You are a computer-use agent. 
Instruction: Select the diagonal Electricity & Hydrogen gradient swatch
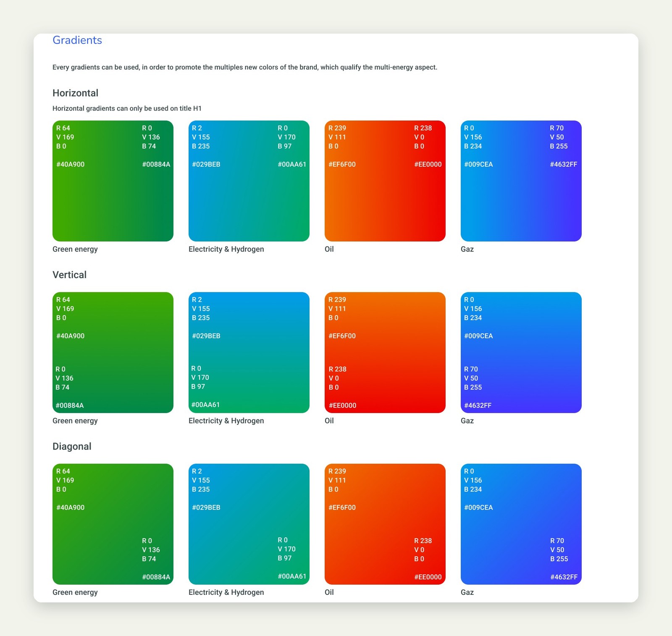click(x=249, y=524)
